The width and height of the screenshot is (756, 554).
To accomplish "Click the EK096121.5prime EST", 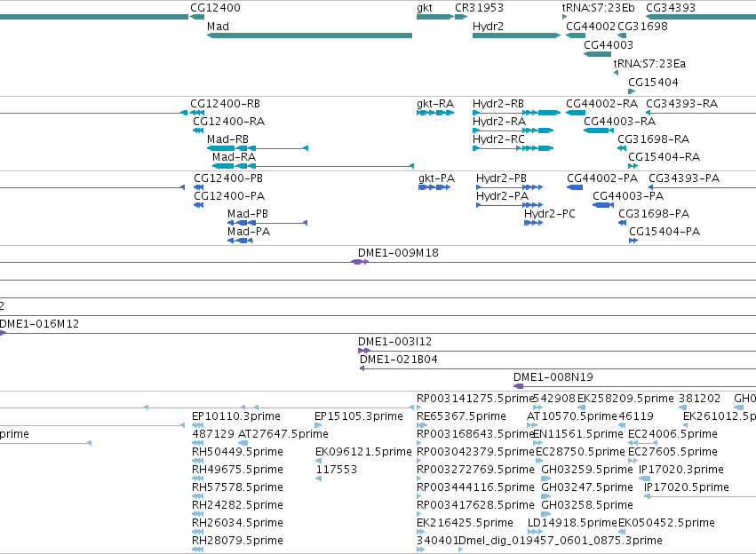I will pos(318,461).
